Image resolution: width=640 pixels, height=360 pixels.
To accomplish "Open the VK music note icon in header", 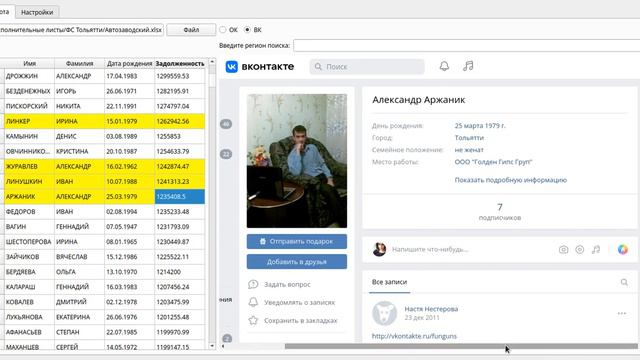I will 468,66.
